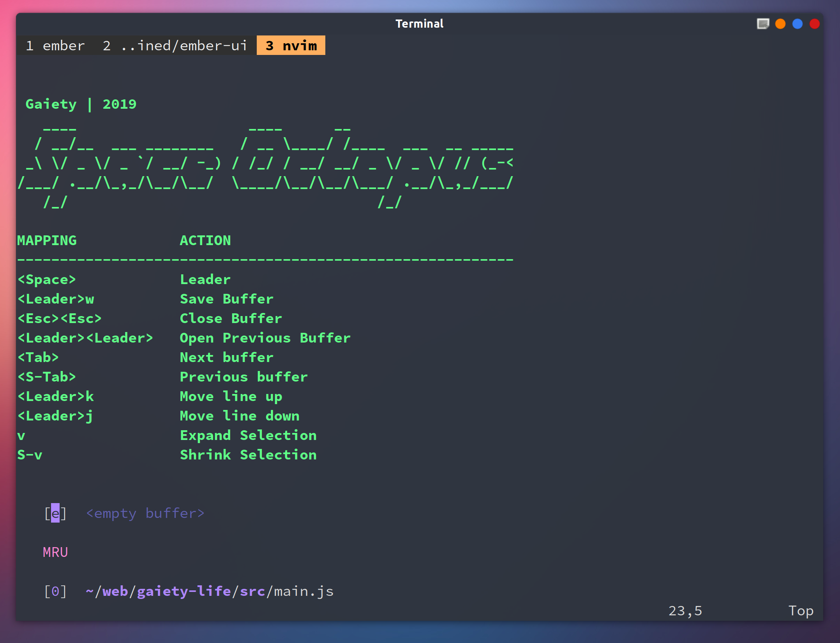Click the "Shrink Selection" action text
This screenshot has width=840, height=643.
[248, 455]
